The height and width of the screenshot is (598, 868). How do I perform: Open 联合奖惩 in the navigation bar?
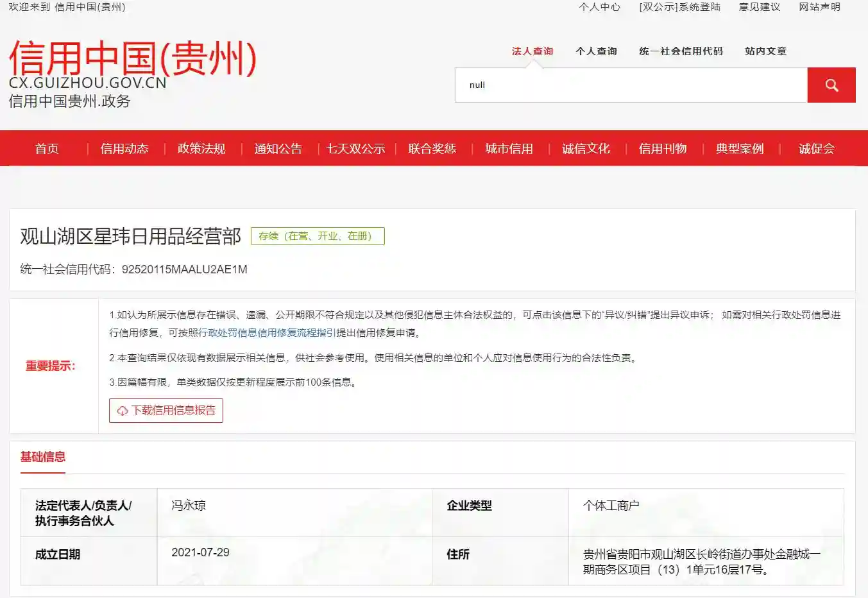coord(432,149)
